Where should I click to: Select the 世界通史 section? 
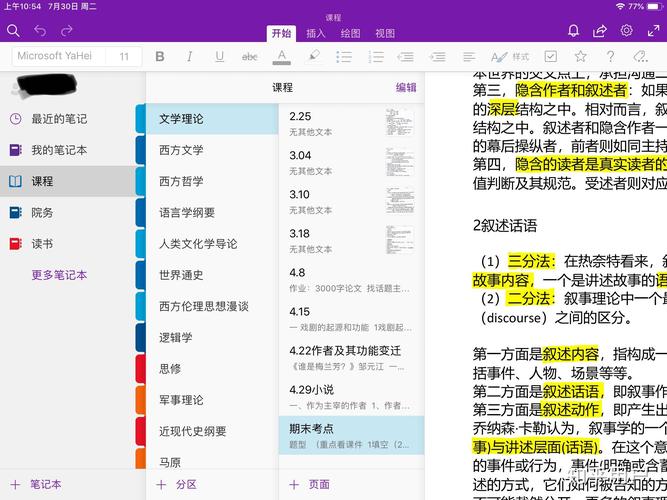(212, 275)
